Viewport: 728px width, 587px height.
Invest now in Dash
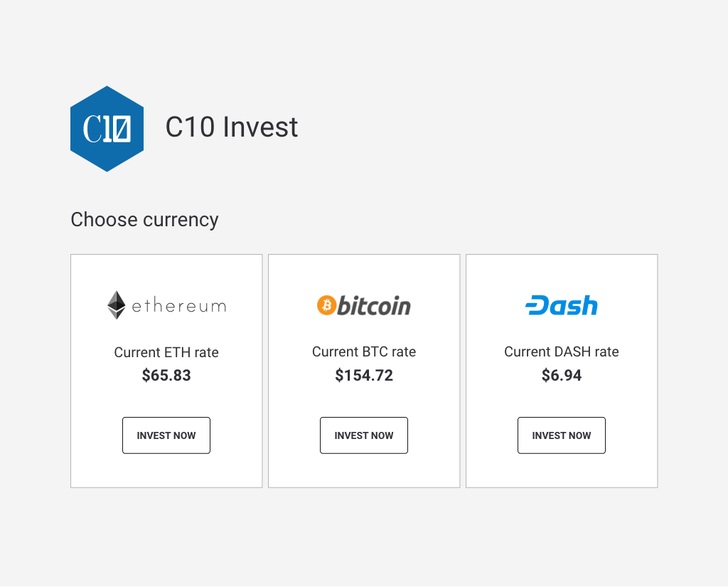562,435
